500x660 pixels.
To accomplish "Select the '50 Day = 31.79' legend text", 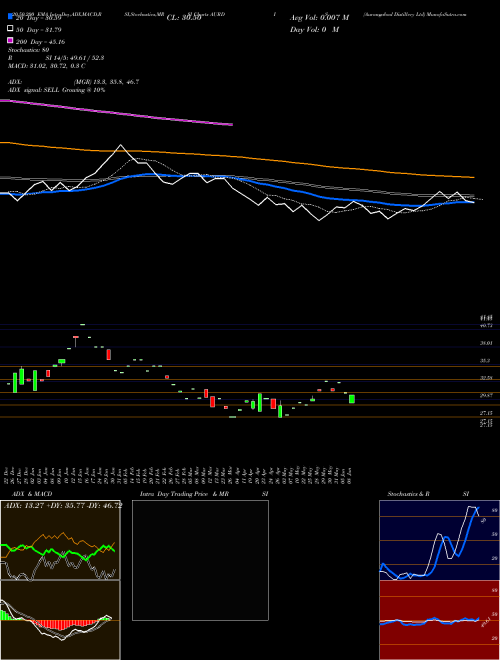I will 39,29.
